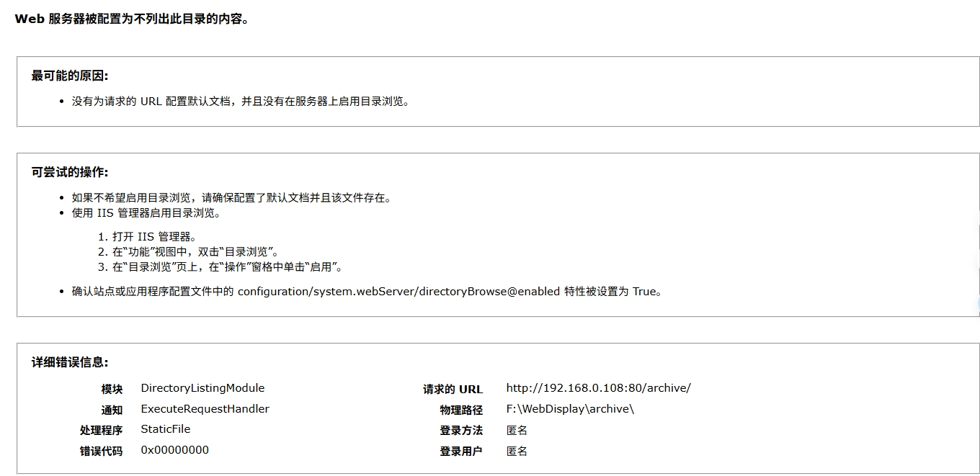Click the '物理路径' label
980x476 pixels.
[x=461, y=410]
